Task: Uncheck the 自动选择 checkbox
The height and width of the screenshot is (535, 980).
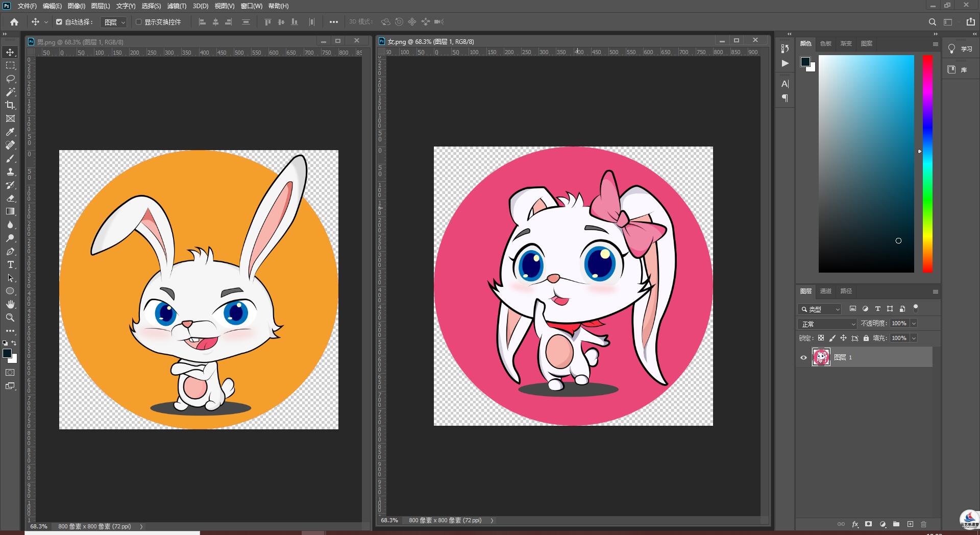Action: 59,22
